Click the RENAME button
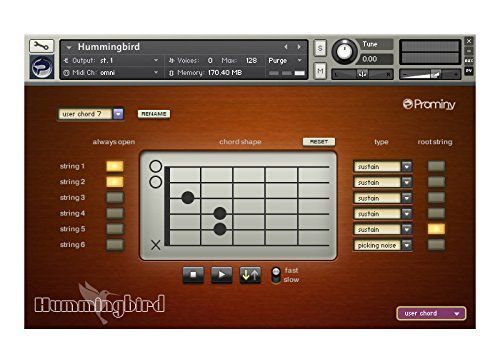 (x=154, y=114)
